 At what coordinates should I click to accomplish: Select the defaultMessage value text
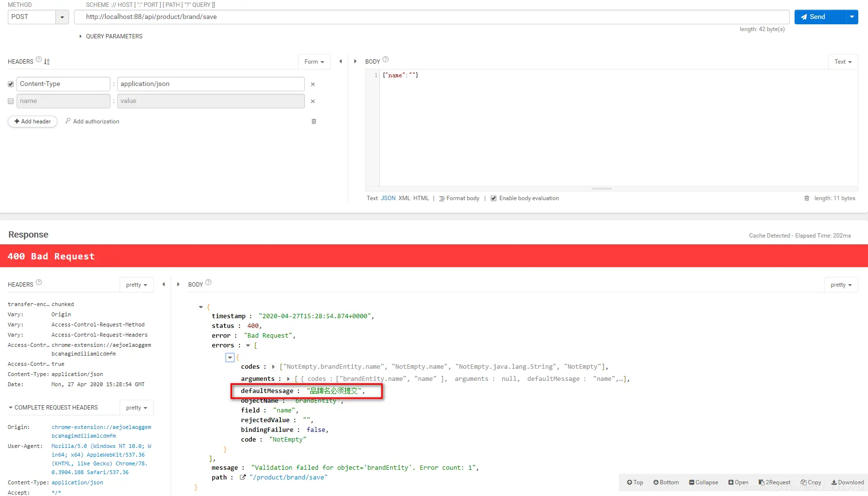335,391
